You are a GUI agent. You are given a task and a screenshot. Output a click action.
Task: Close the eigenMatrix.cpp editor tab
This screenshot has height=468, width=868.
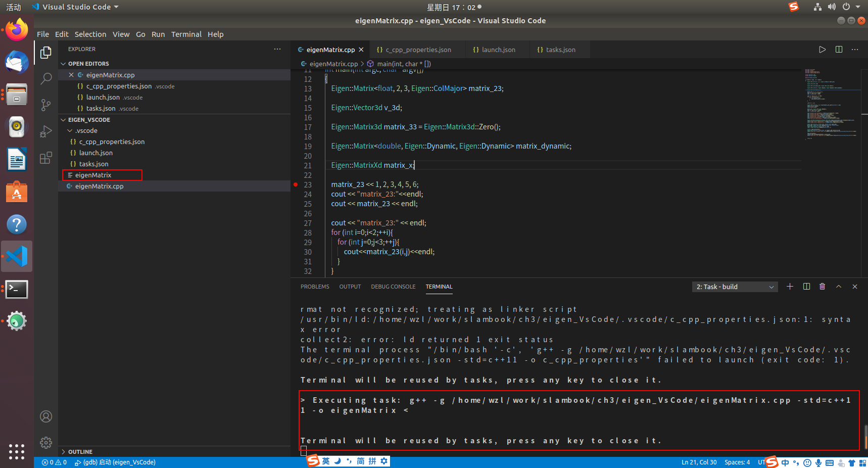[361, 50]
